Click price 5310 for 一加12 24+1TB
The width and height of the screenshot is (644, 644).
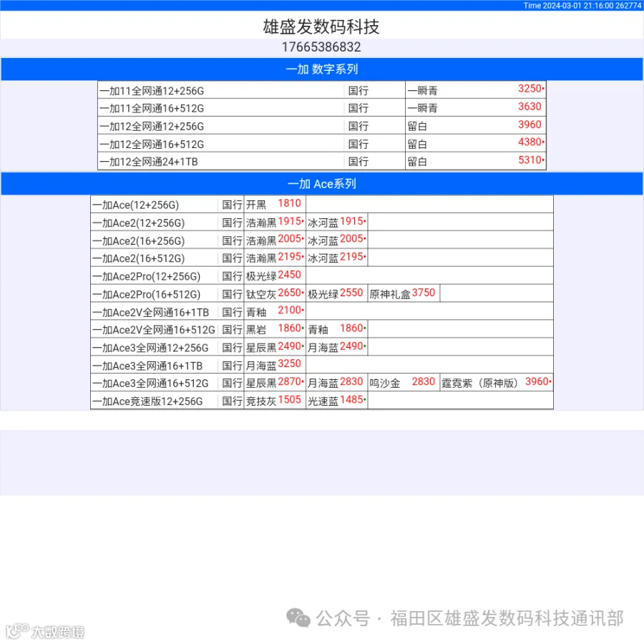(x=530, y=160)
